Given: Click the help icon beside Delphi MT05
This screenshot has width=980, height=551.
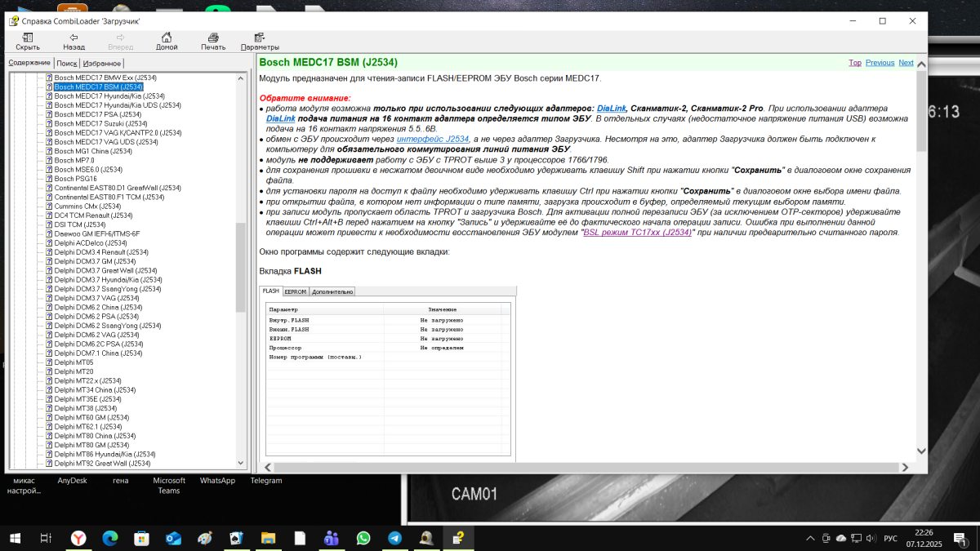Looking at the screenshot, I should point(49,362).
